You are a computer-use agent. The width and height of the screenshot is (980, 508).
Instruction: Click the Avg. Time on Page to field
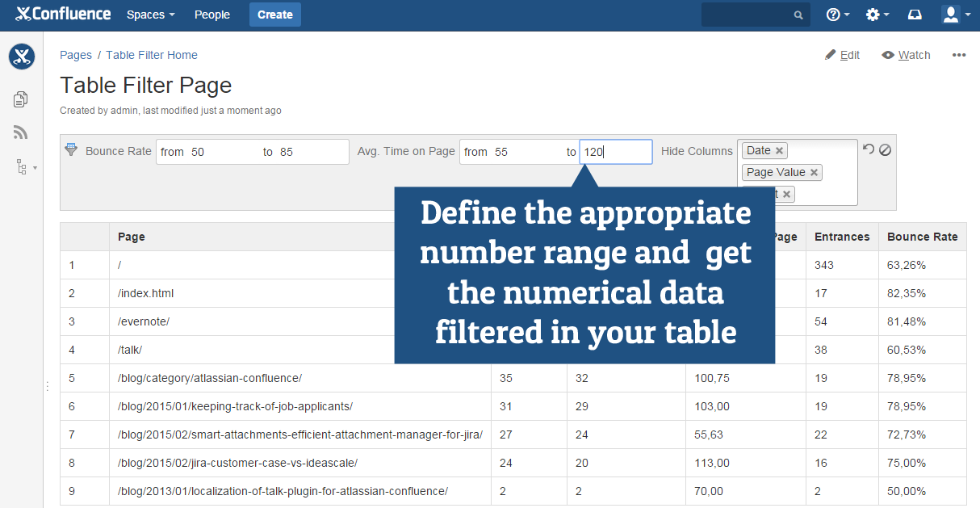[616, 152]
